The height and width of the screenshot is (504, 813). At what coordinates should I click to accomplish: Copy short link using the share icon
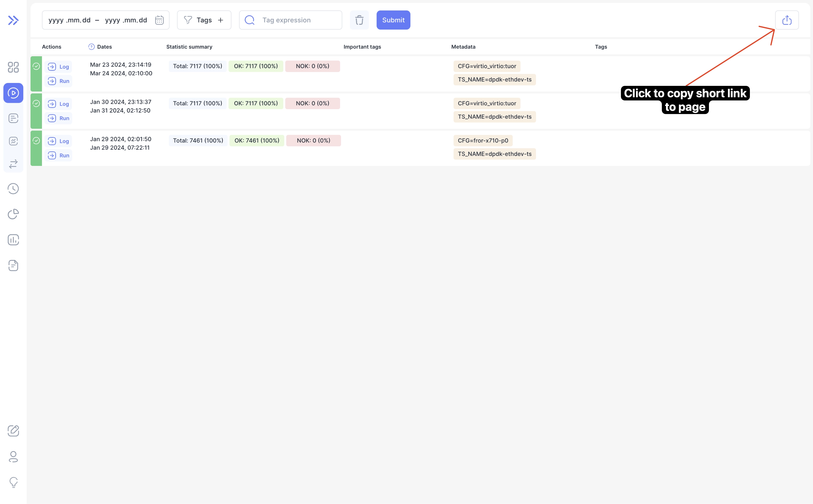(x=787, y=20)
